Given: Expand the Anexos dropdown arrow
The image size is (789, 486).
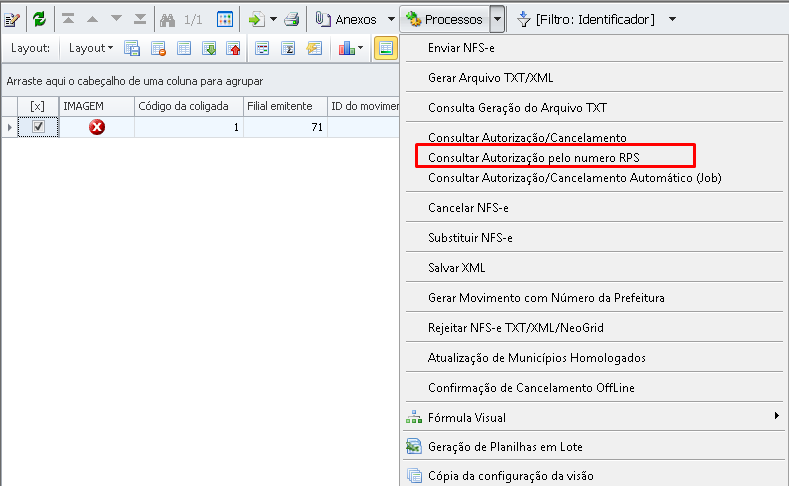Looking at the screenshot, I should (391, 20).
